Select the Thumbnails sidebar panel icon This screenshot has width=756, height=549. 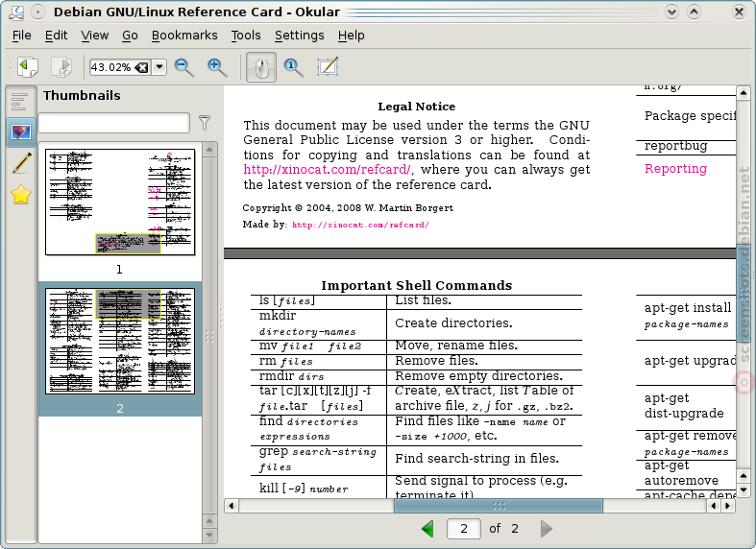[21, 131]
